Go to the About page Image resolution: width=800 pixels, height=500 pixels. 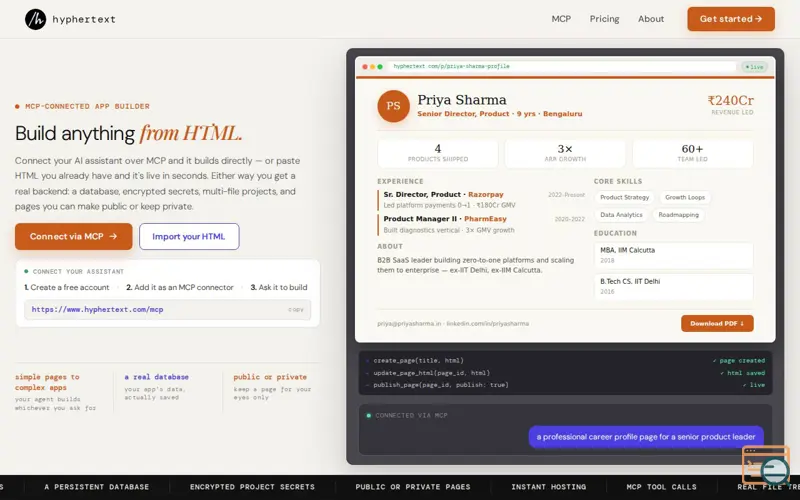651,19
